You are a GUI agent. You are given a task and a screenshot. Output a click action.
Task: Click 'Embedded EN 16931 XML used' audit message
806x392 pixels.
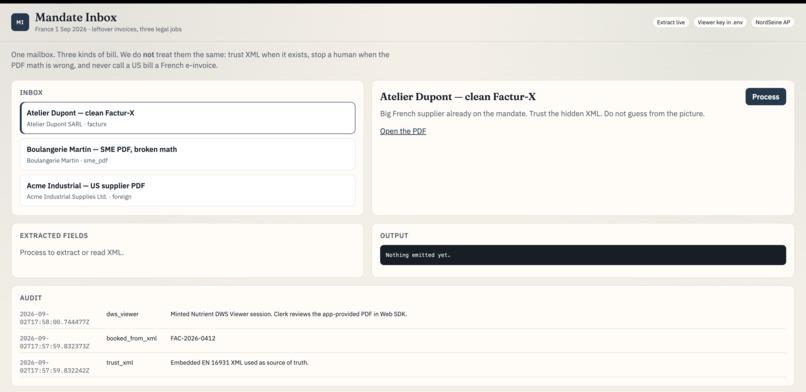(x=239, y=363)
